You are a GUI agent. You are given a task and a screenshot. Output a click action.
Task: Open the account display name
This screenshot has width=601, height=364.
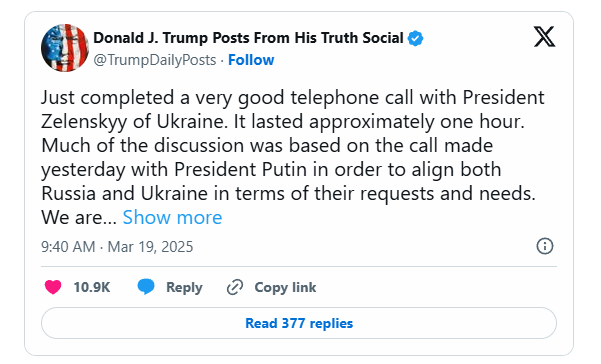click(x=248, y=38)
